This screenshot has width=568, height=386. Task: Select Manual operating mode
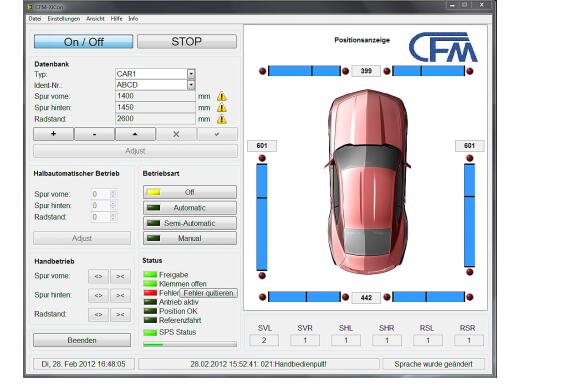(190, 238)
